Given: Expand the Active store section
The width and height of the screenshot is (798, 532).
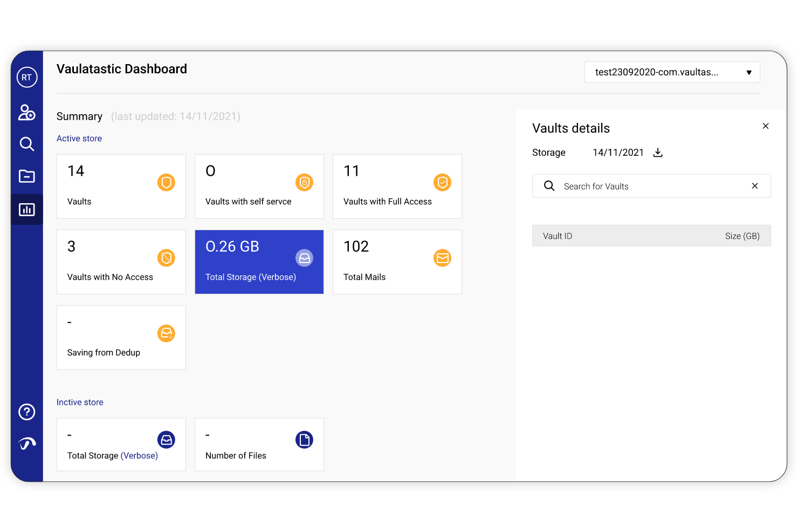Looking at the screenshot, I should pyautogui.click(x=79, y=138).
